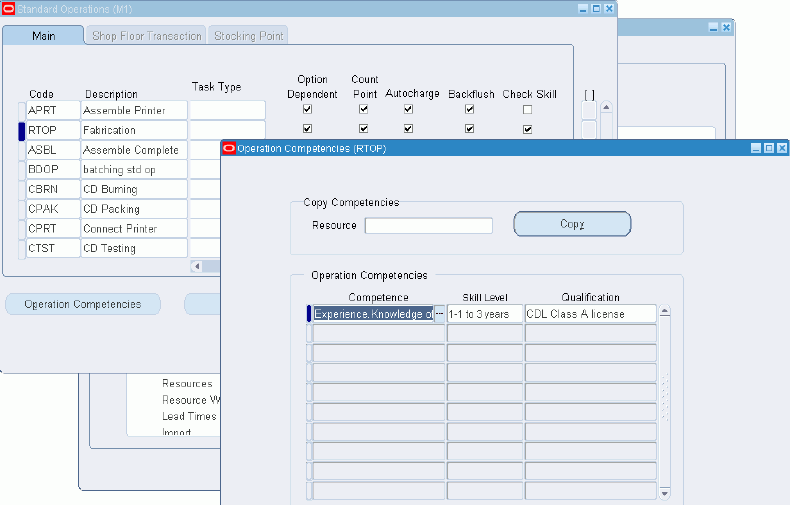Click the Copy button
The height and width of the screenshot is (505, 790).
coord(572,224)
